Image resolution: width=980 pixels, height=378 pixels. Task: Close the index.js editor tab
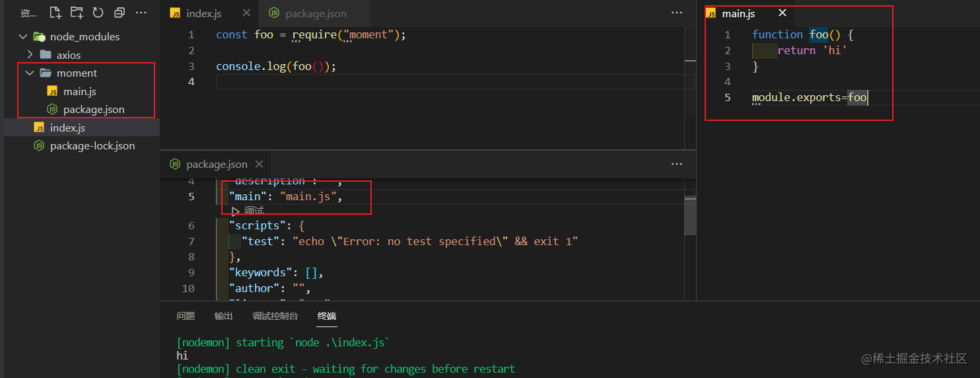pos(246,13)
